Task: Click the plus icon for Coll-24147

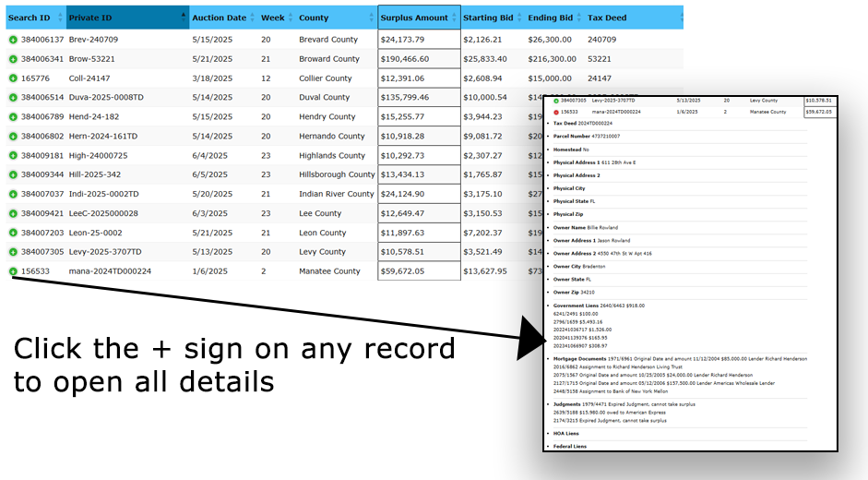Action: click(13, 78)
